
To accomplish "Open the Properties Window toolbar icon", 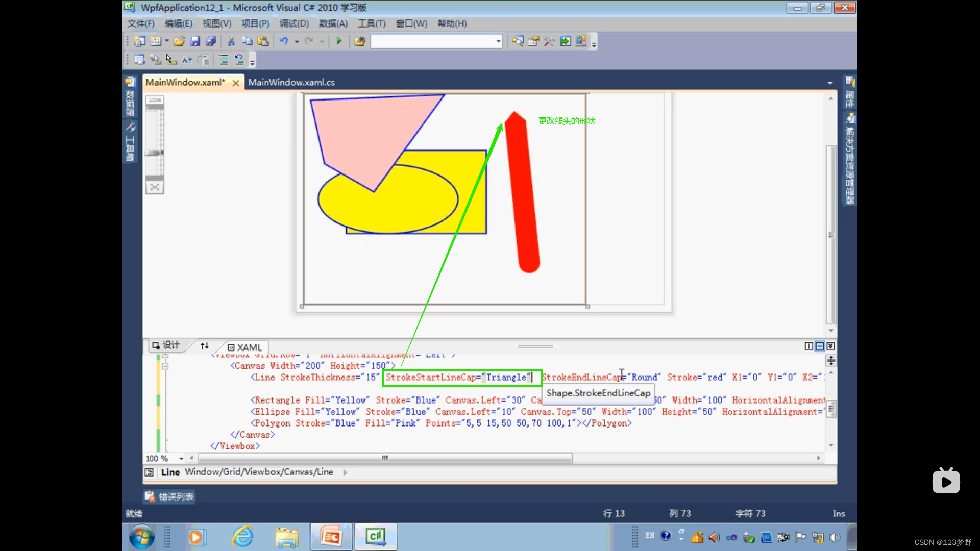I will click(x=533, y=41).
